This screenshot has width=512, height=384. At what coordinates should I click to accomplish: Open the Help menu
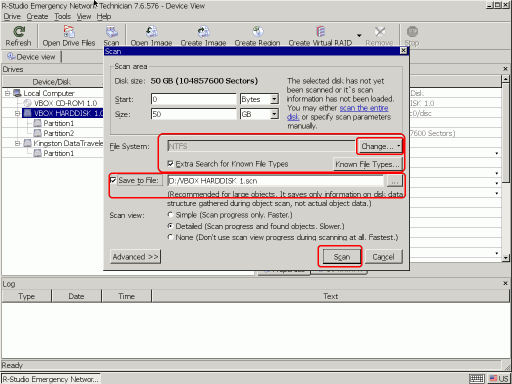tap(104, 16)
